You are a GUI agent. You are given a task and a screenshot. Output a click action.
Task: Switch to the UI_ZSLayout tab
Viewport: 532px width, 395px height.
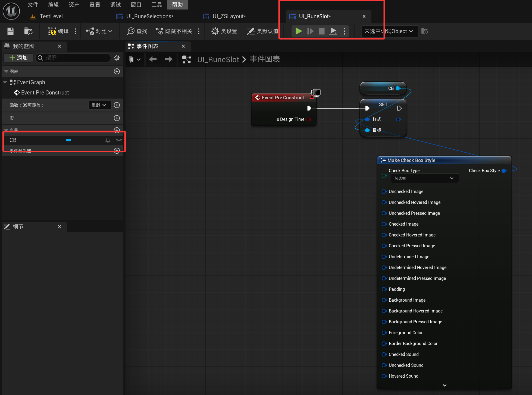(x=229, y=16)
